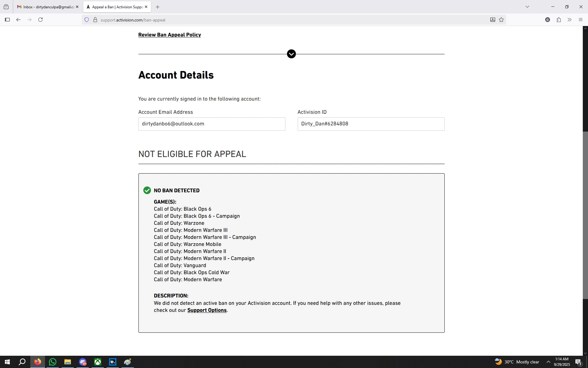This screenshot has height=368, width=588.
Task: Expand the list all tabs dropdown arrow
Action: (527, 7)
